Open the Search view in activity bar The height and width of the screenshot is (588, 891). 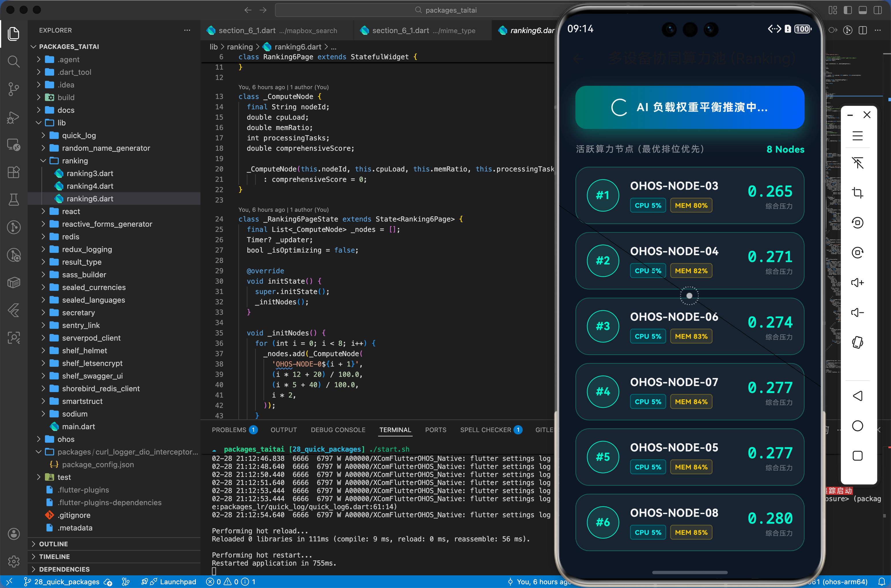[x=14, y=61]
